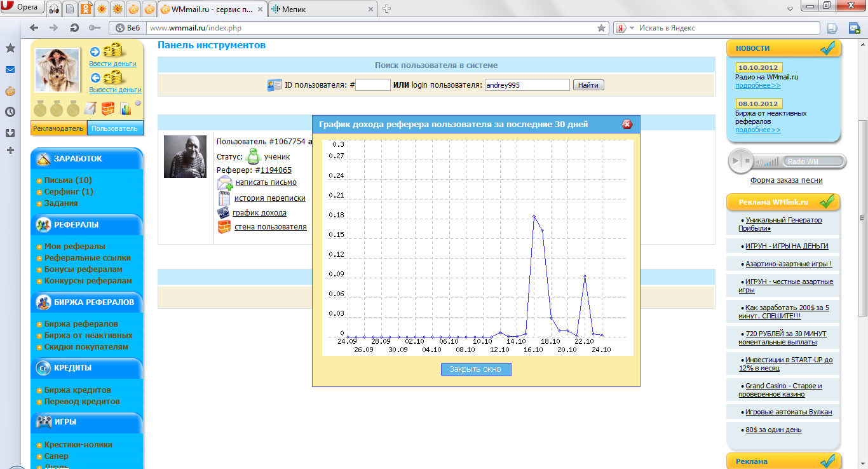This screenshot has height=469, width=868.
Task: Click the Найти search button
Action: click(588, 85)
